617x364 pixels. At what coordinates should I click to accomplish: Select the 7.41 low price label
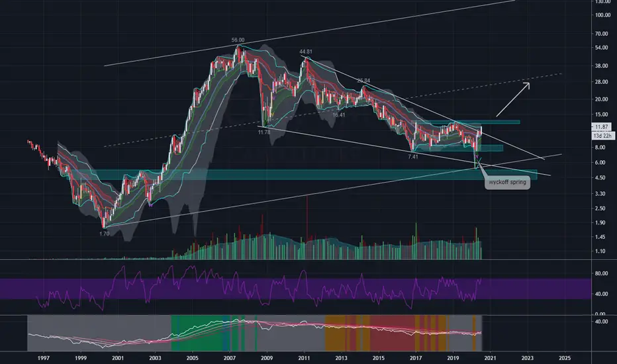(413, 157)
